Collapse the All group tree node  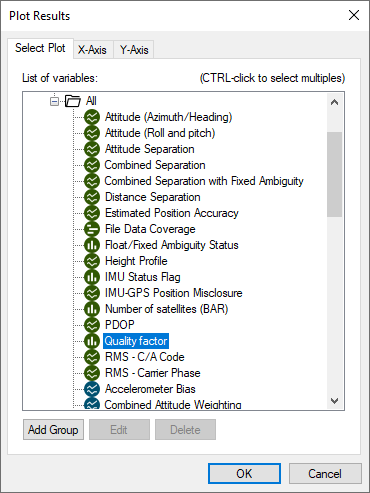[54, 101]
